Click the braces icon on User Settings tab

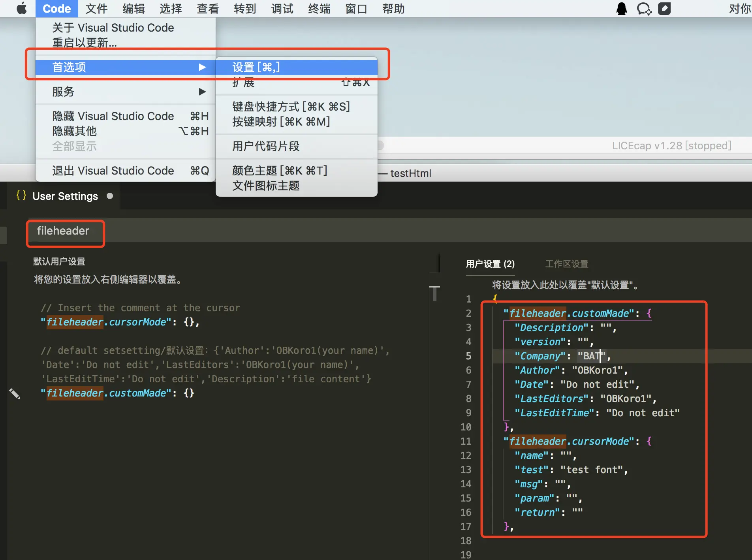pyautogui.click(x=21, y=195)
